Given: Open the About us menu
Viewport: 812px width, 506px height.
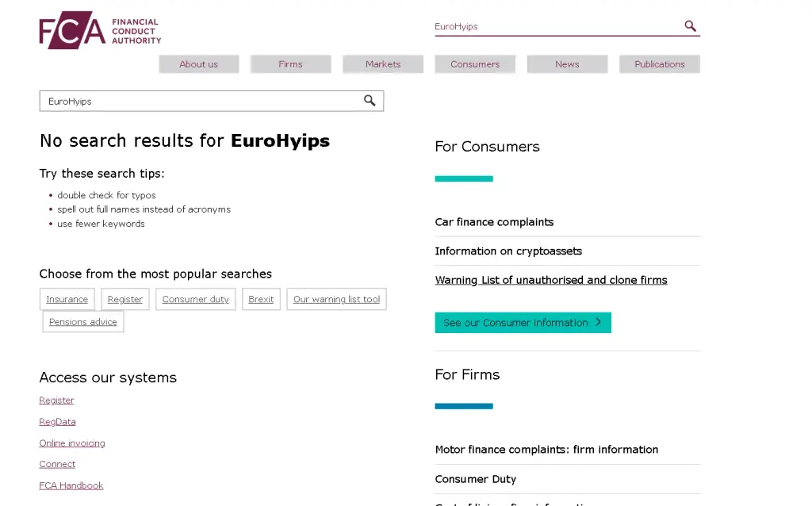Looking at the screenshot, I should coord(199,64).
